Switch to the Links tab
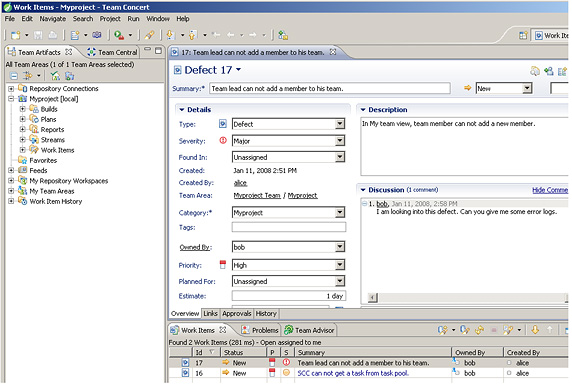Image resolution: width=572 pixels, height=384 pixels. coord(210,313)
